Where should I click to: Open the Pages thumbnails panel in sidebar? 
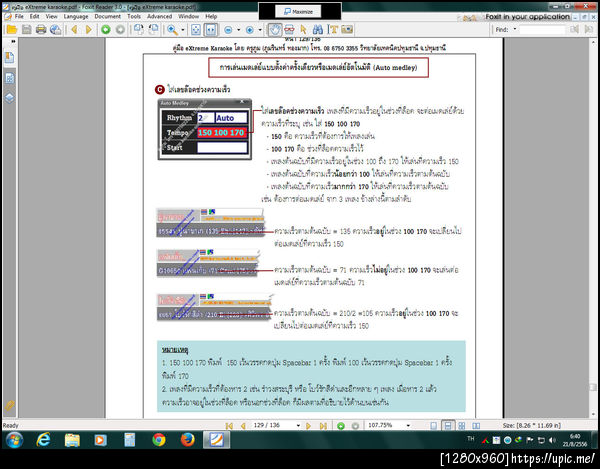coord(10,78)
